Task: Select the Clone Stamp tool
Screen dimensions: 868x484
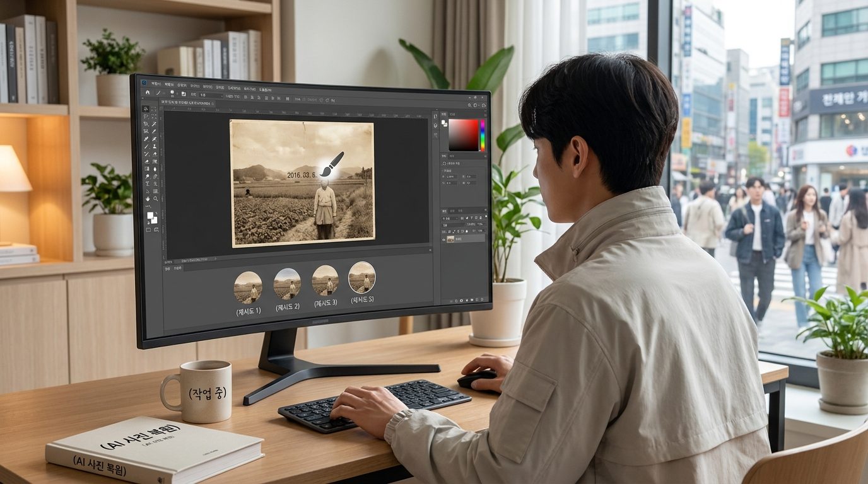Action: [x=155, y=146]
